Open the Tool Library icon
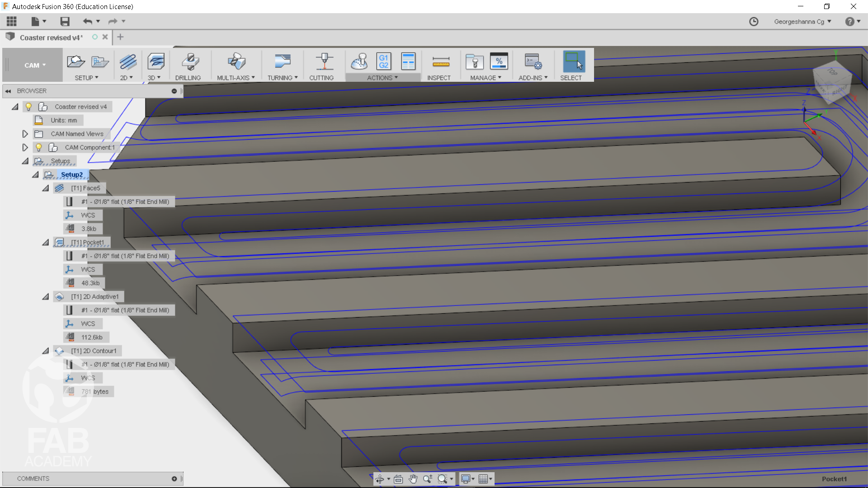 point(475,61)
